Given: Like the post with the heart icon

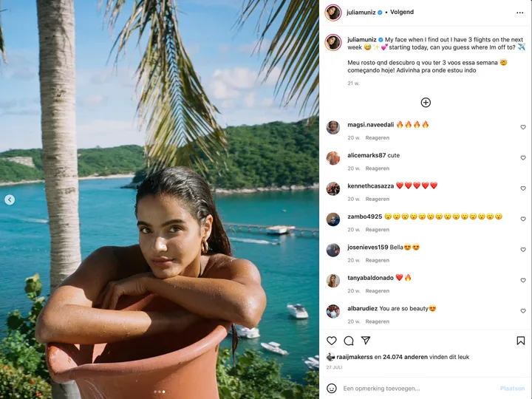Looking at the screenshot, I should click(332, 341).
